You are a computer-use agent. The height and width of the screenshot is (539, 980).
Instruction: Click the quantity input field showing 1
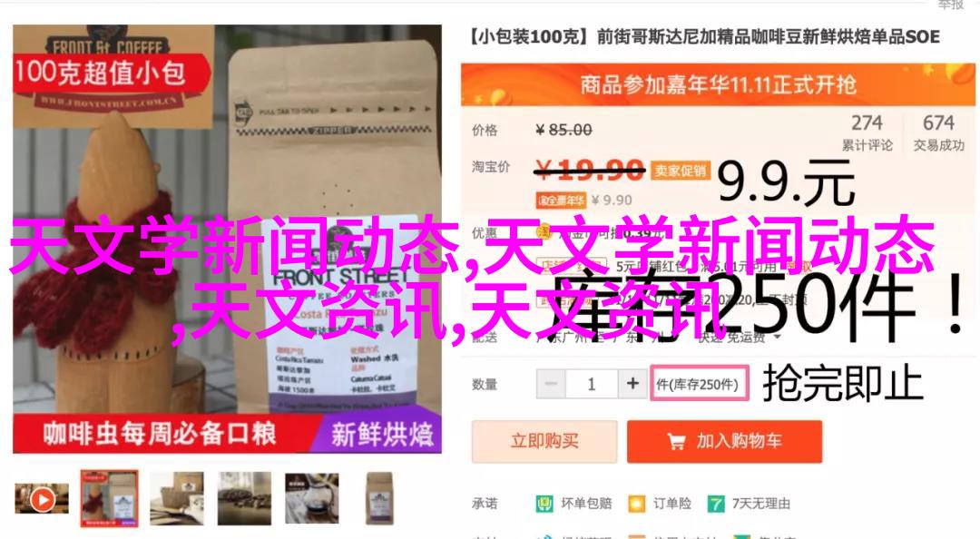[x=592, y=383]
